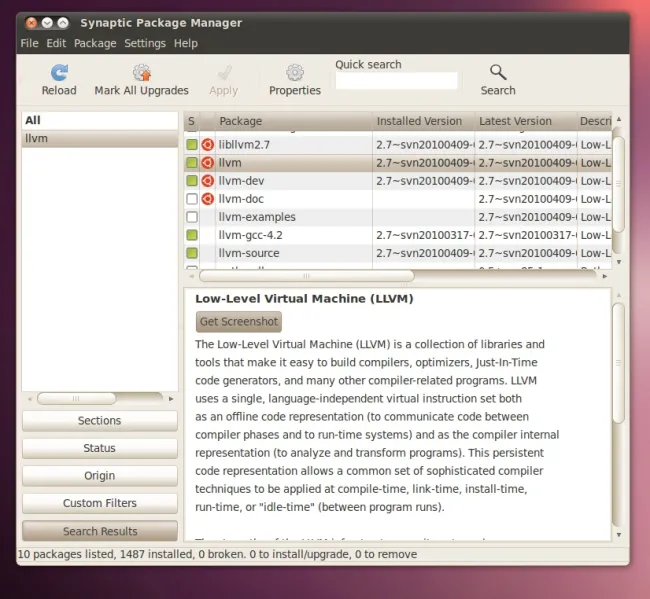Focus the Quick search input field
Viewport: 650px width, 599px height.
(x=396, y=80)
